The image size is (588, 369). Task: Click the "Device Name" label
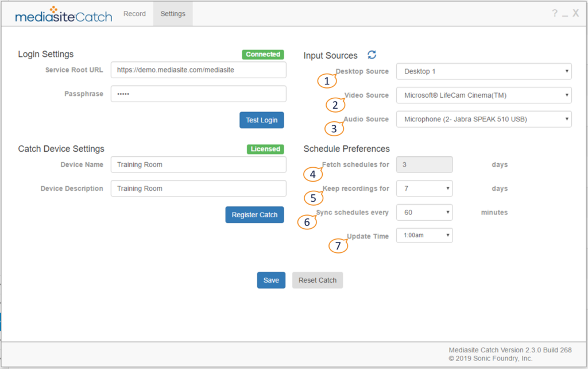(82, 164)
